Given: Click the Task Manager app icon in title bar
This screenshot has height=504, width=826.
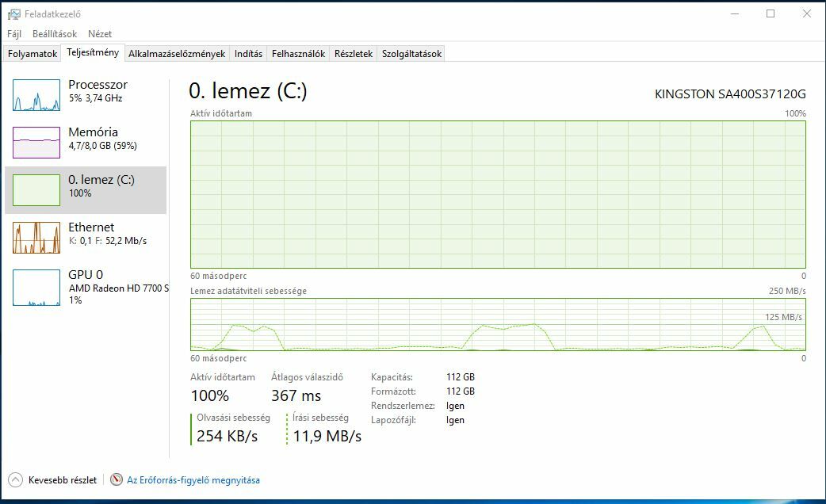Looking at the screenshot, I should pyautogui.click(x=13, y=13).
